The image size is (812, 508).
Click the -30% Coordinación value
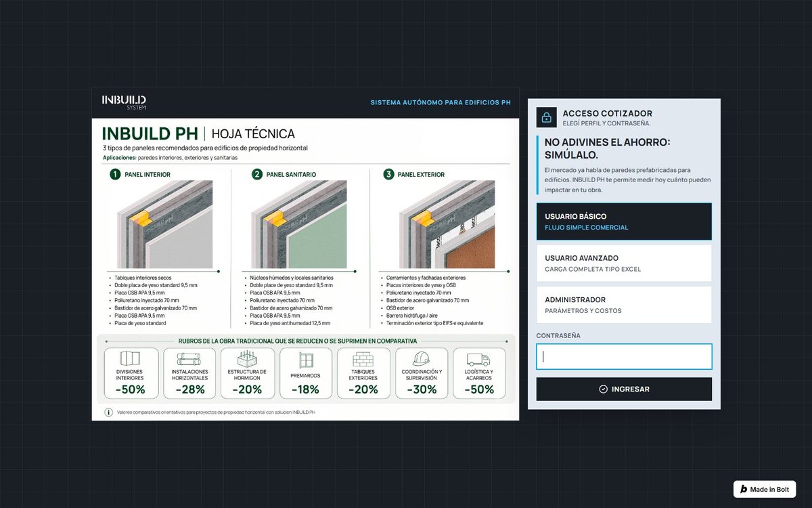pos(422,389)
